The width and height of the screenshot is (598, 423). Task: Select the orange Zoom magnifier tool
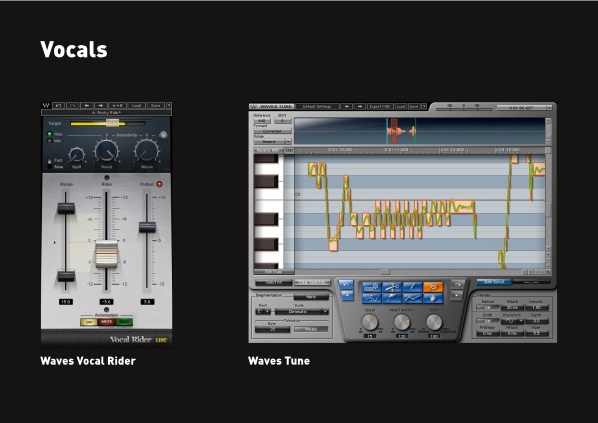(x=433, y=287)
